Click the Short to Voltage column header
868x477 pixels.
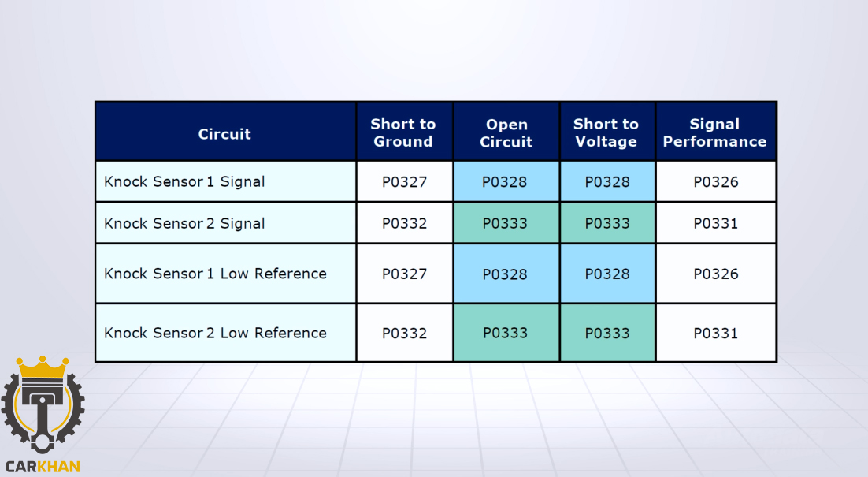pyautogui.click(x=606, y=132)
